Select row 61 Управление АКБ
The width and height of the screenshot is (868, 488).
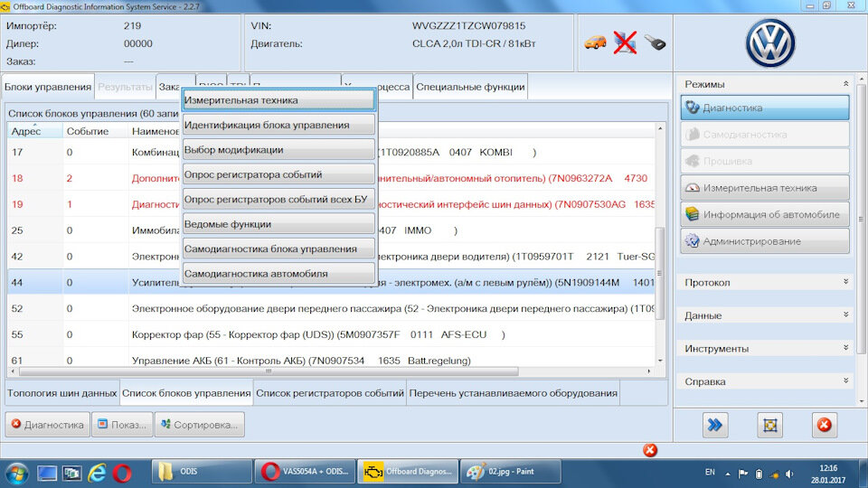click(x=331, y=360)
